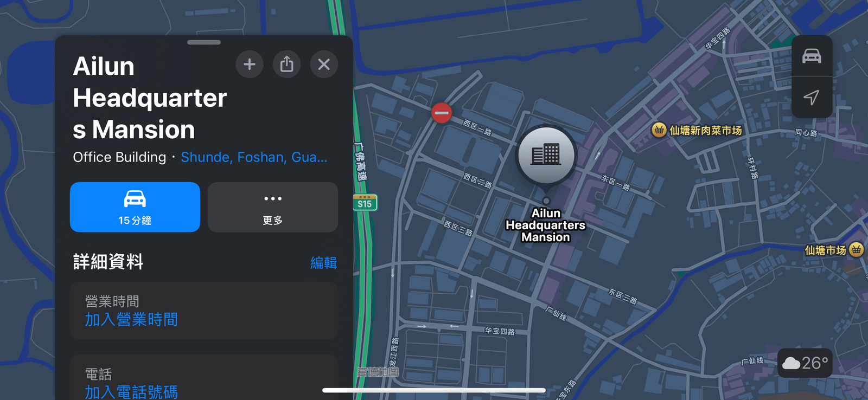
Task: Add business hours via 加入營業時間
Action: [x=131, y=320]
